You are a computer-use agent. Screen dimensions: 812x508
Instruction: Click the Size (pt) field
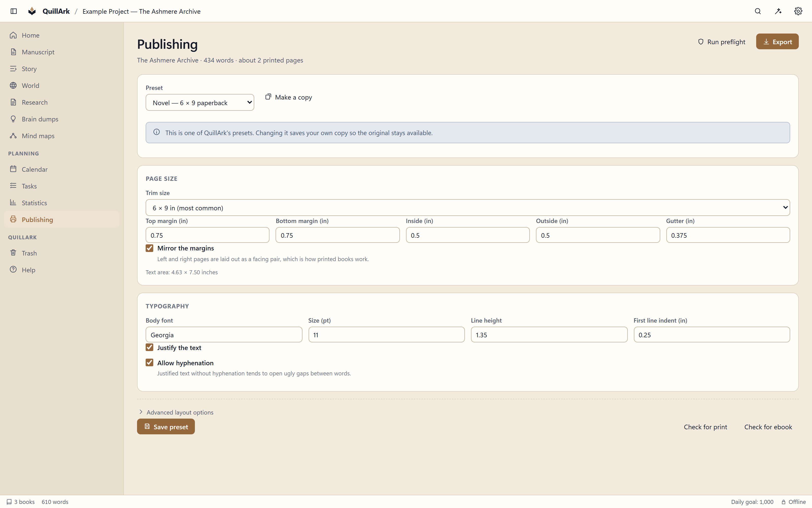tap(386, 335)
